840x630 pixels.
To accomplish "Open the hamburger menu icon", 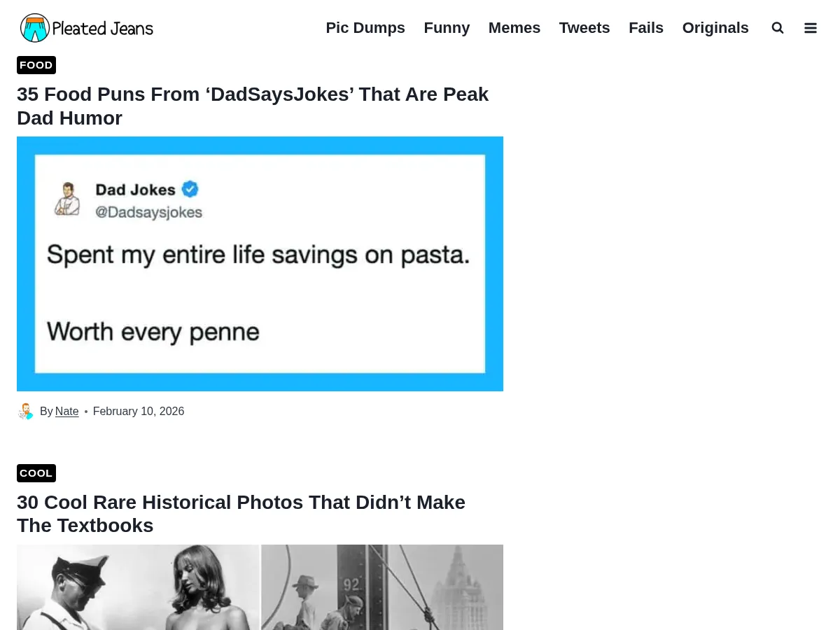I will point(811,28).
